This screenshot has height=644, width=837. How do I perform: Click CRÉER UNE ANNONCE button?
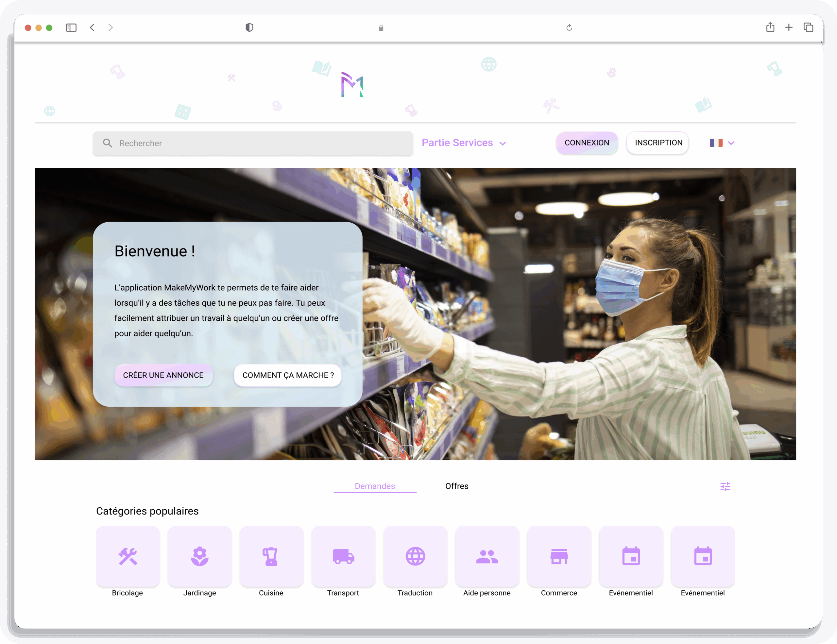coord(163,375)
